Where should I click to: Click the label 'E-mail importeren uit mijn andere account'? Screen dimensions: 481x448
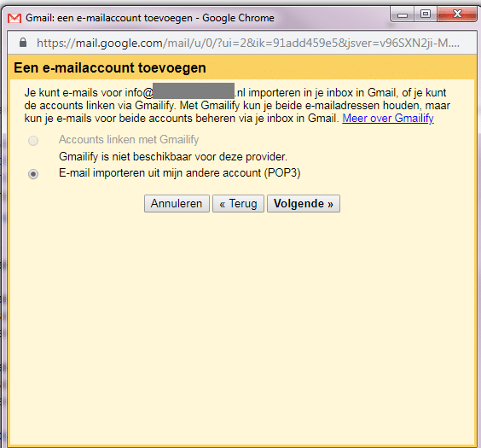tap(159, 173)
